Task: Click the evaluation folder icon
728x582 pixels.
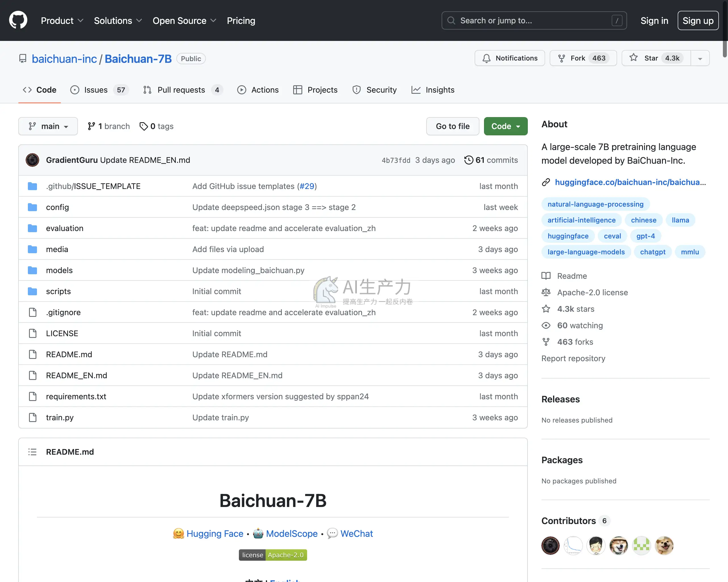Action: coord(32,228)
